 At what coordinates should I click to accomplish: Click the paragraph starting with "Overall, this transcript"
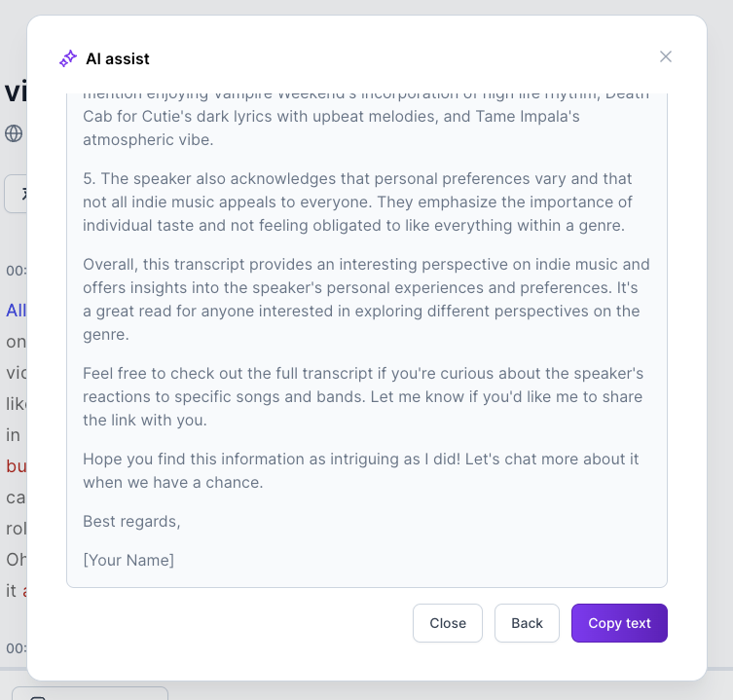click(x=366, y=299)
